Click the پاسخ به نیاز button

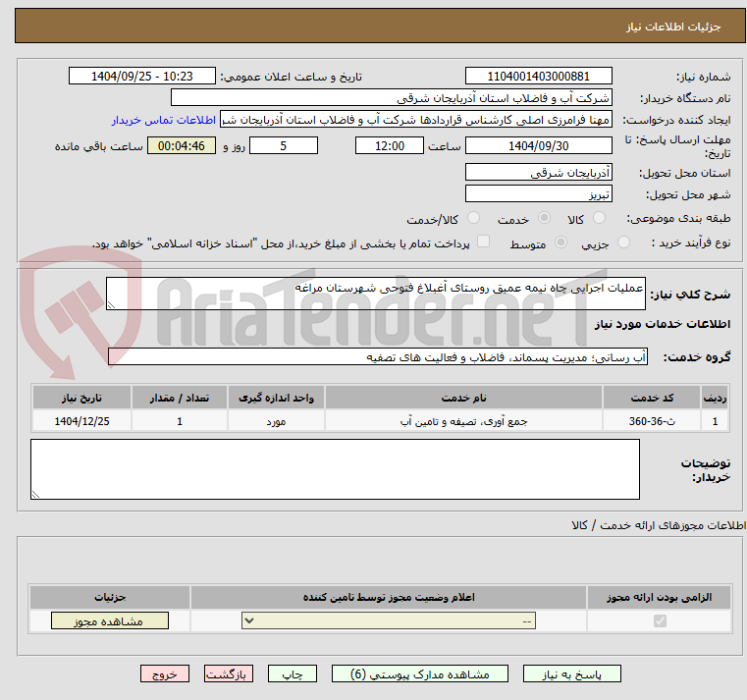point(572,674)
